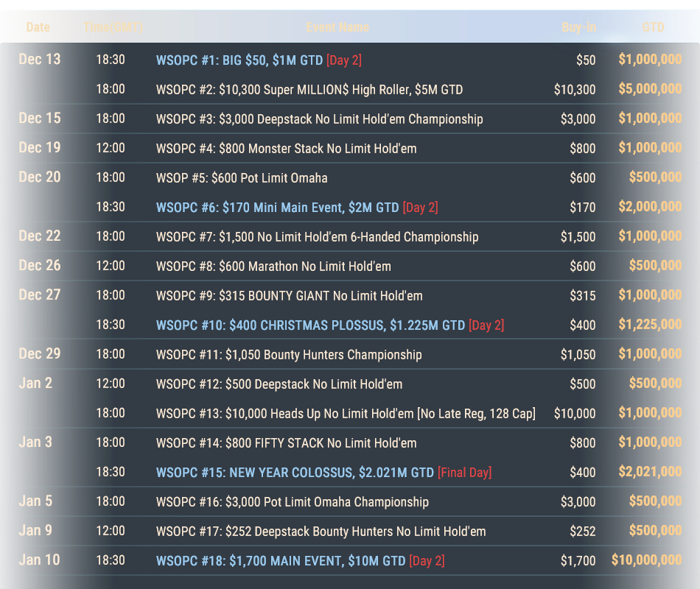Select the Jan 9 date cell
700x589 pixels.
coord(35,530)
